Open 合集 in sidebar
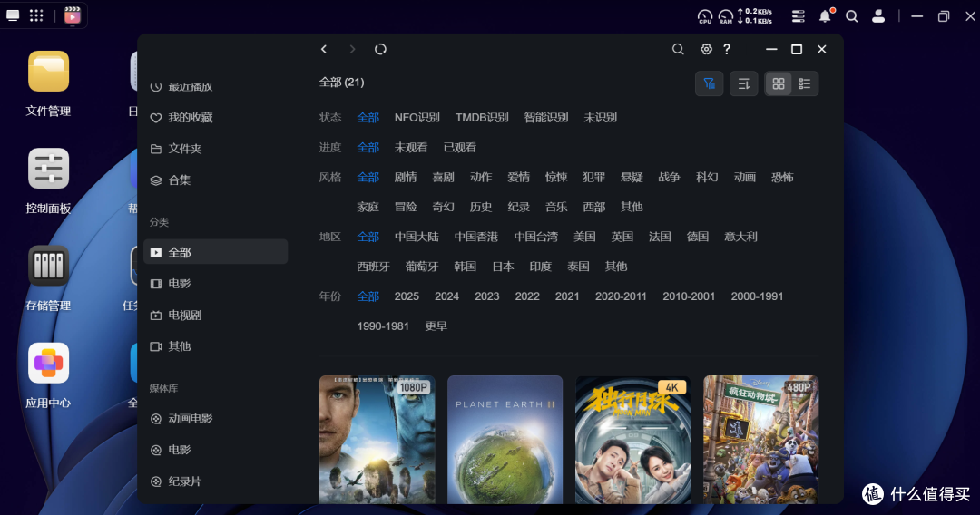The width and height of the screenshot is (980, 515). (x=216, y=180)
